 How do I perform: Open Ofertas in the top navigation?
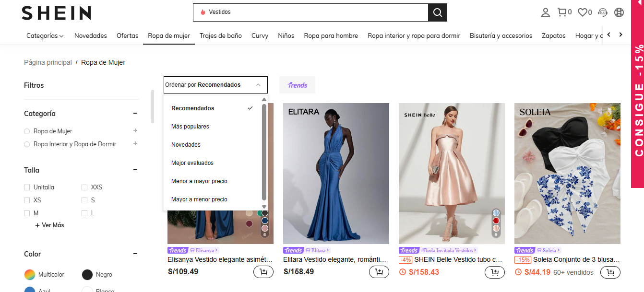tap(127, 35)
